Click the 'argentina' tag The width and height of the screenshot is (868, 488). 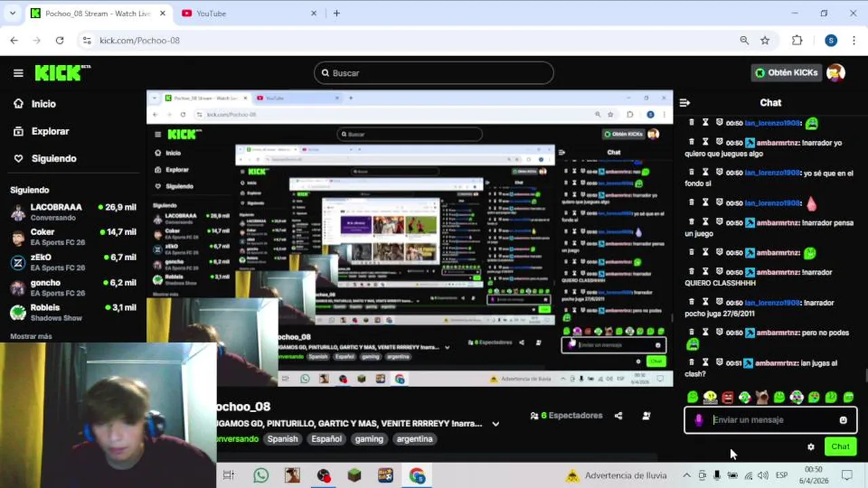pos(414,439)
